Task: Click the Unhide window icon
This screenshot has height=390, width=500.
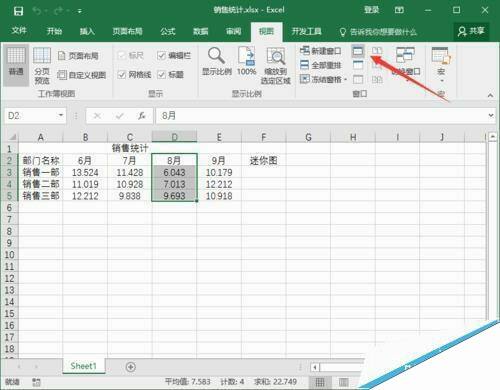Action: 358,79
